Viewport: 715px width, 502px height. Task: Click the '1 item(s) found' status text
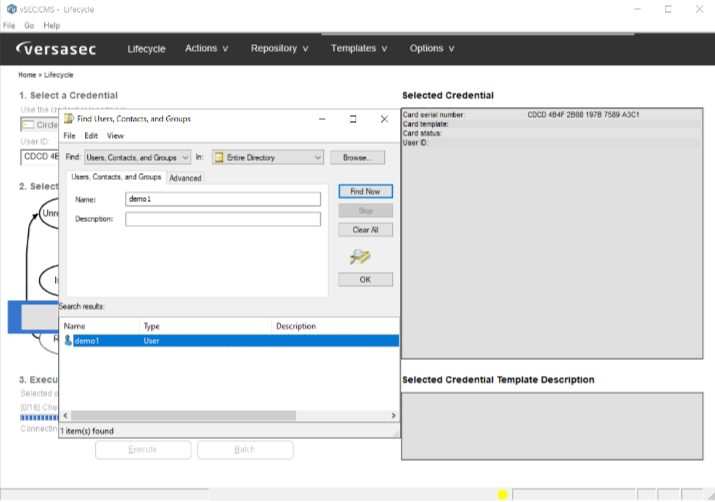[x=87, y=431]
